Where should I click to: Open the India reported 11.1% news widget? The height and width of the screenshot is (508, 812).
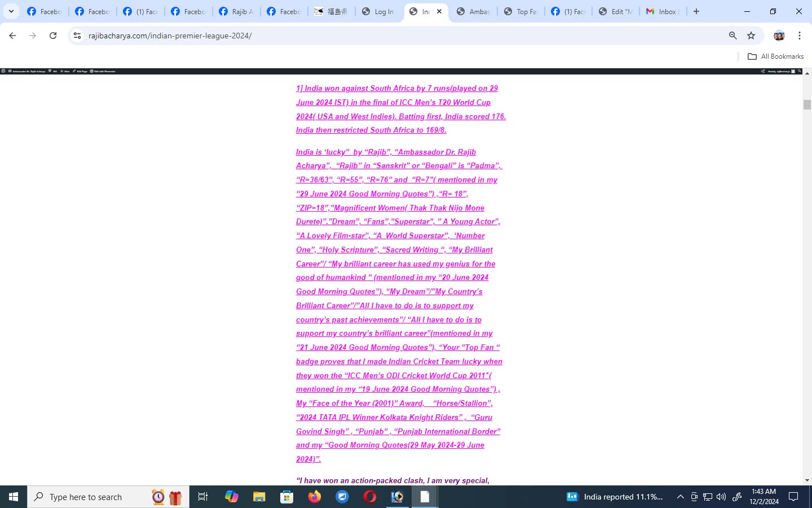point(615,497)
